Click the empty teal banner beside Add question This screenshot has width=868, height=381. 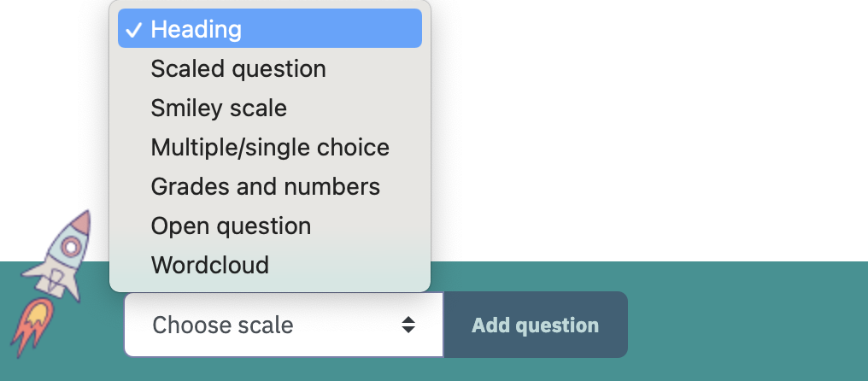click(748, 321)
